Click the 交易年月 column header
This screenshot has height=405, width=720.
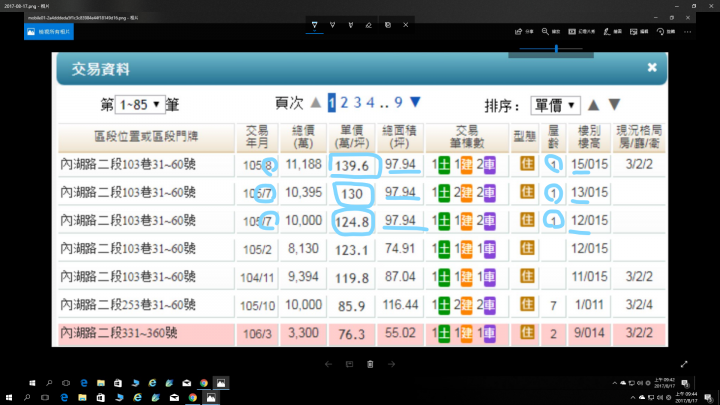[257, 137]
